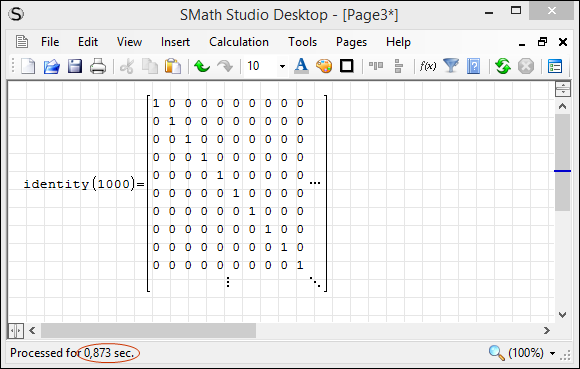The height and width of the screenshot is (369, 580).
Task: Toggle the region border with the black square icon
Action: click(x=347, y=67)
